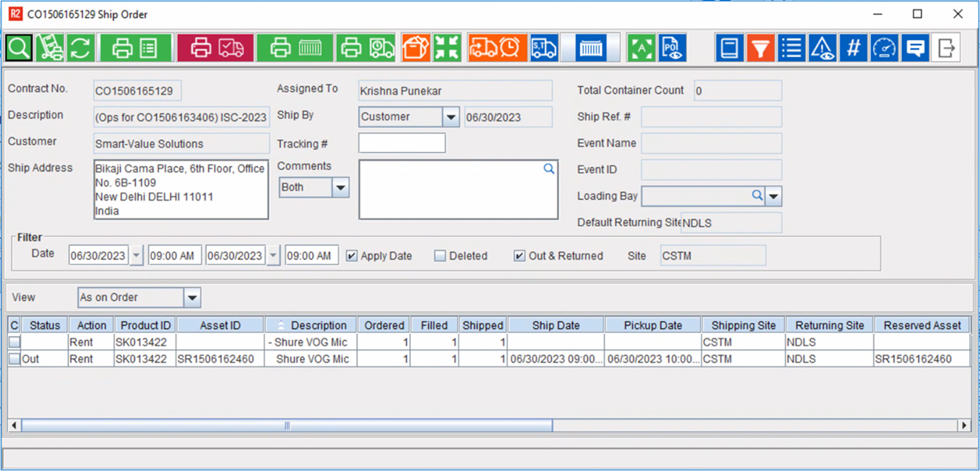The image size is (980, 471).
Task: Expand the View As on Order dropdown
Action: [x=193, y=298]
